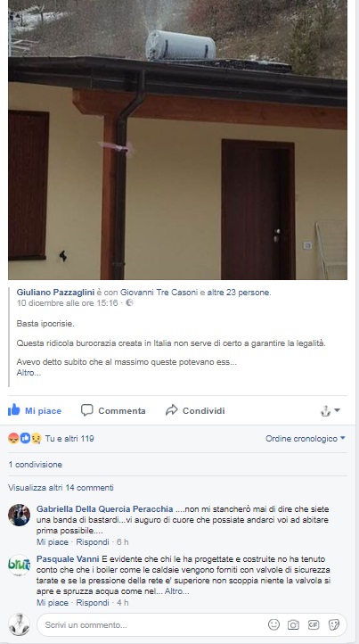The width and height of the screenshot is (359, 644).
Task: Open the GIF picker in comment box
Action: click(314, 624)
